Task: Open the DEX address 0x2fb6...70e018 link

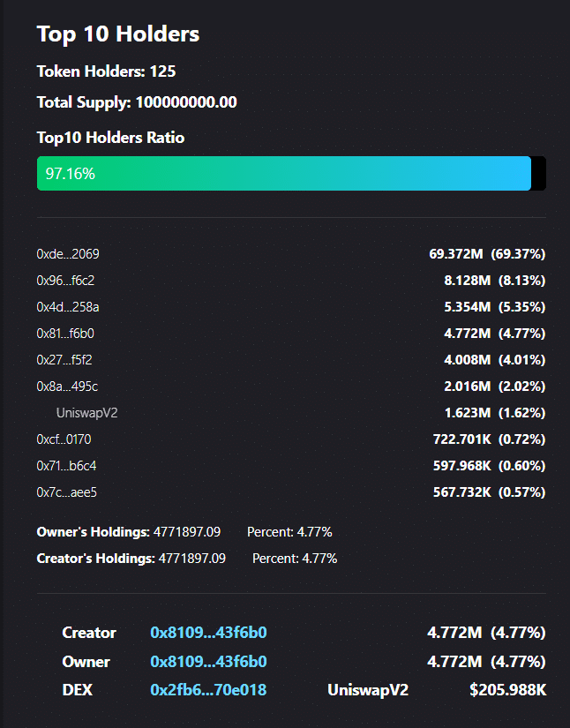Action: tap(208, 690)
